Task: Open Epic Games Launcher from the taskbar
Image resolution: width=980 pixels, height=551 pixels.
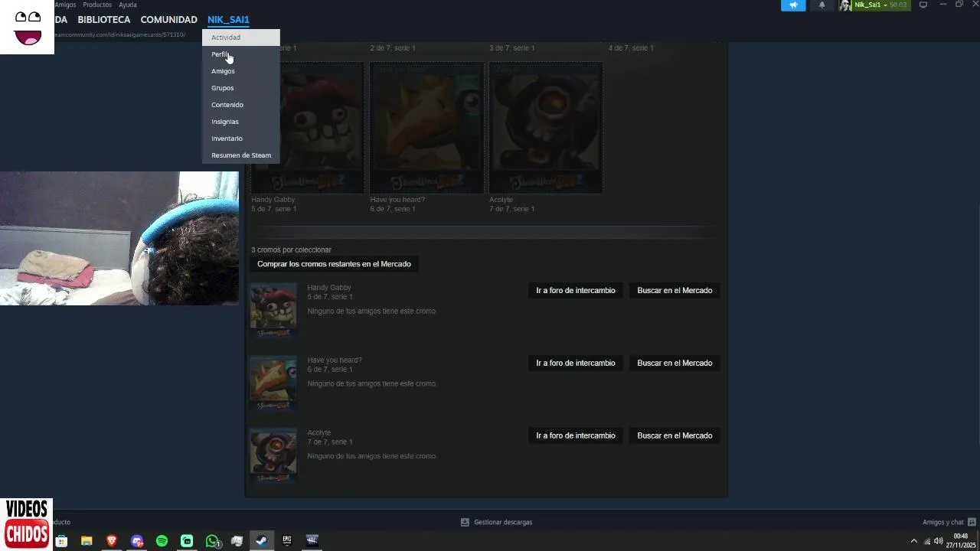Action: [287, 541]
